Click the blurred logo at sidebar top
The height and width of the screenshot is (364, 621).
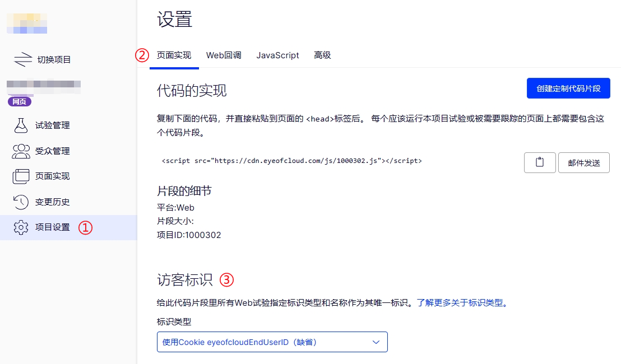(27, 22)
